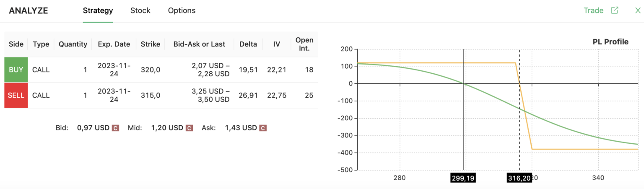
Task: Click the C badge next to Mid price
Action: pos(189,128)
